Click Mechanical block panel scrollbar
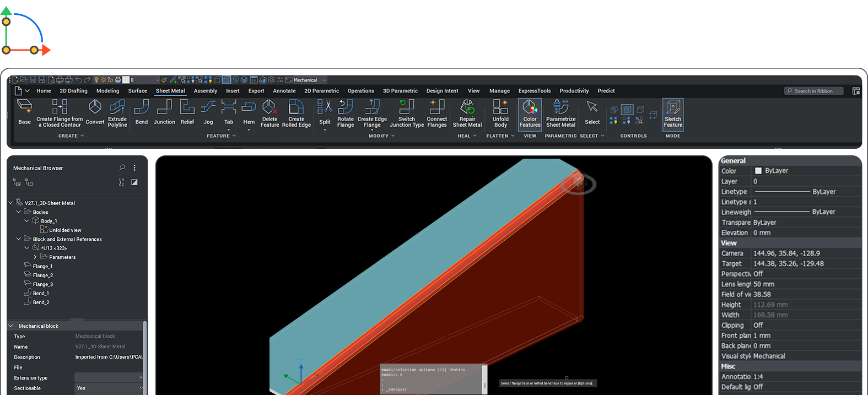 (145, 356)
